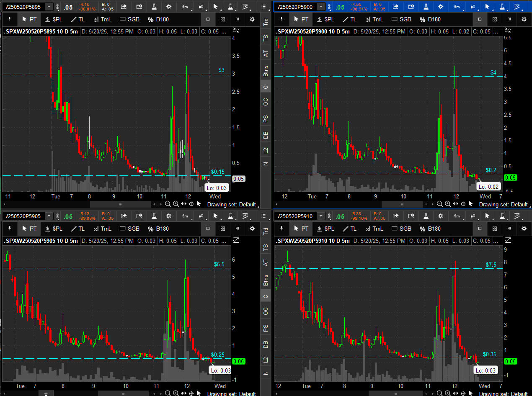Viewport: 532px width, 396px height.
Task: Click the TmL button in the P5905 drawing bar
Action: [102, 229]
